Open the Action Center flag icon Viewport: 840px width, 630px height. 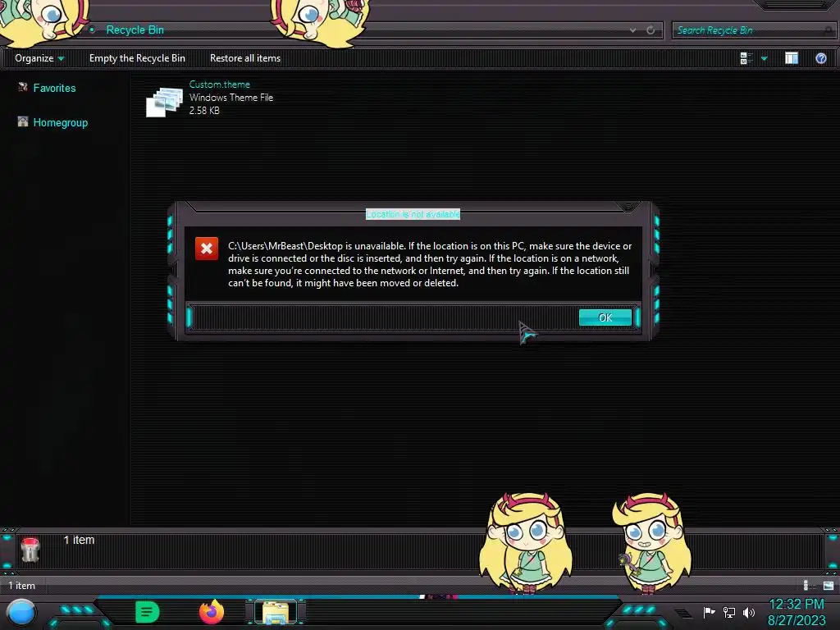(710, 612)
